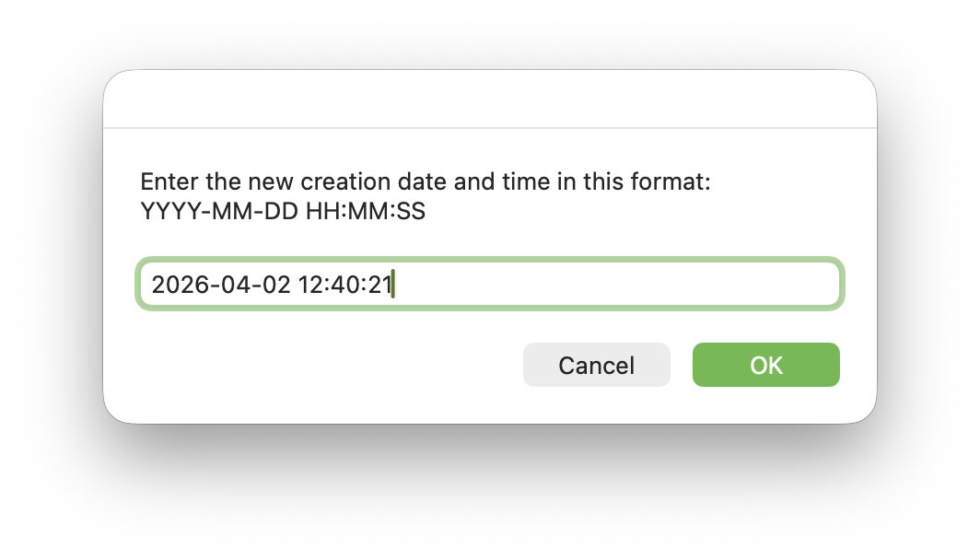This screenshot has height=560, width=980.
Task: Click the word "format:" in the prompt
Action: 675,181
